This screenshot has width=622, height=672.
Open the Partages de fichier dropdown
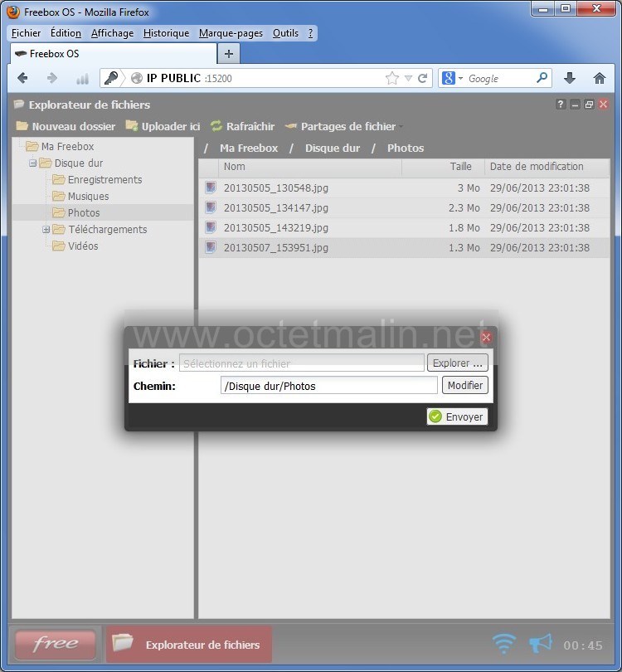coord(344,126)
